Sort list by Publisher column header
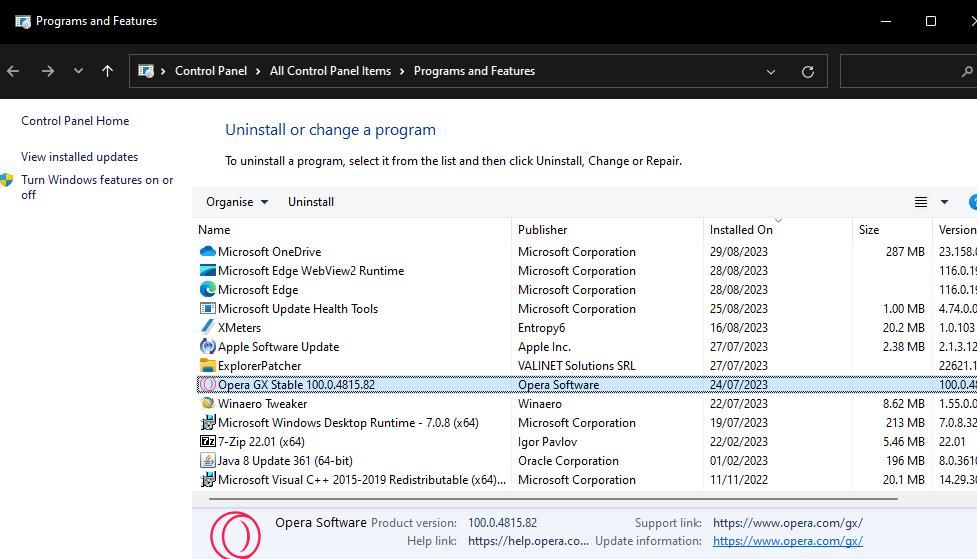Viewport: 977px width, 559px height. point(543,230)
